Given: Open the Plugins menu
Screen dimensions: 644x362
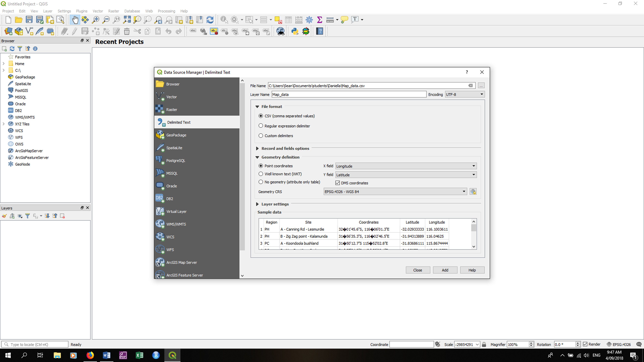Looking at the screenshot, I should (x=81, y=11).
